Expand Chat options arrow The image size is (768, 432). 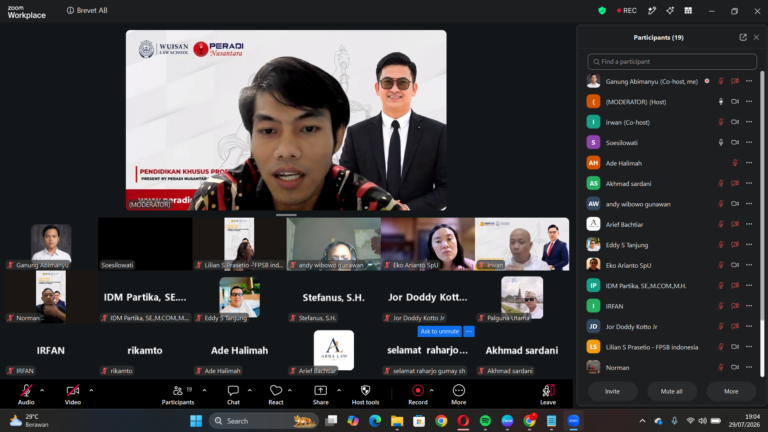(249, 390)
